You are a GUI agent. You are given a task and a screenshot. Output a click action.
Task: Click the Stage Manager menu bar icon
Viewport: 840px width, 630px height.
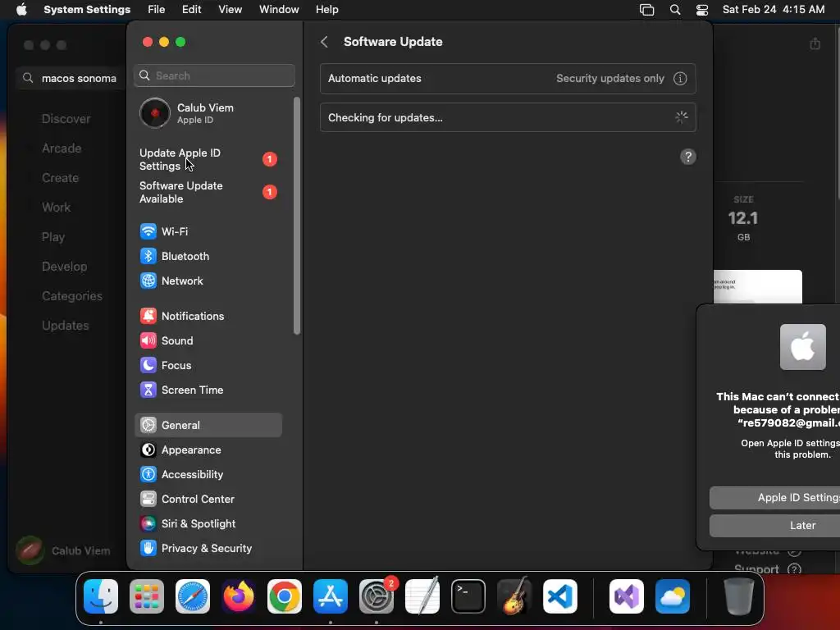point(647,10)
